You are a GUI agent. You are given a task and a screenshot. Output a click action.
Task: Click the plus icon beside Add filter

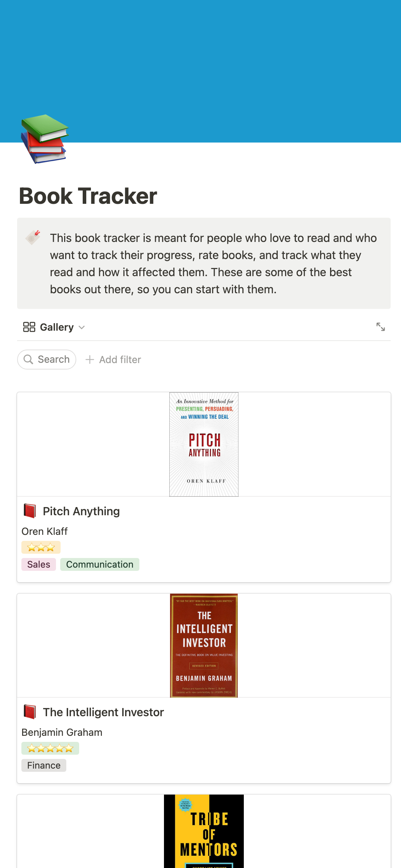tap(90, 360)
